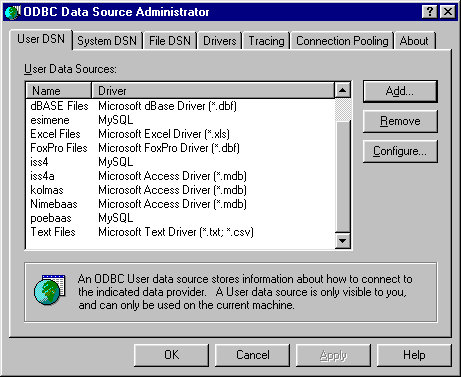
Task: Select the kolmas data source
Action: (x=47, y=190)
